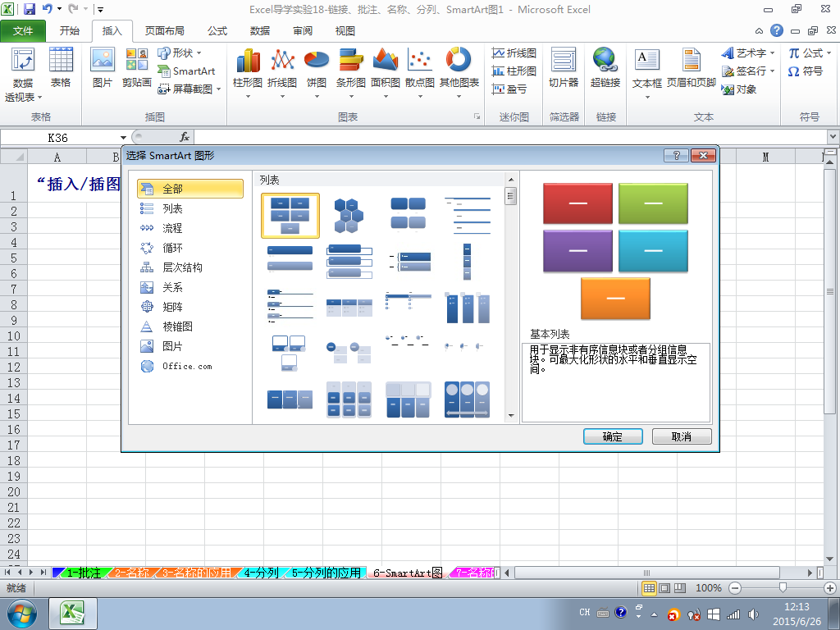This screenshot has height=630, width=840.
Task: Open the chart group dialog launcher
Action: click(x=477, y=116)
